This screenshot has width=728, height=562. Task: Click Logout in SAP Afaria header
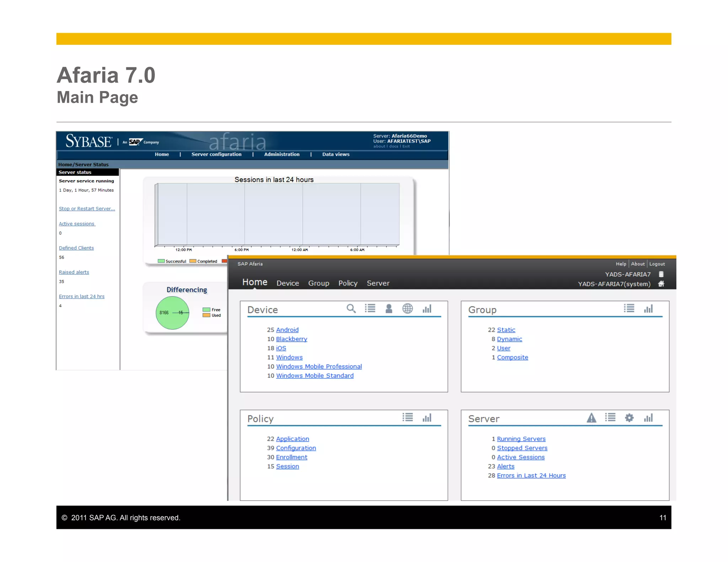(657, 264)
